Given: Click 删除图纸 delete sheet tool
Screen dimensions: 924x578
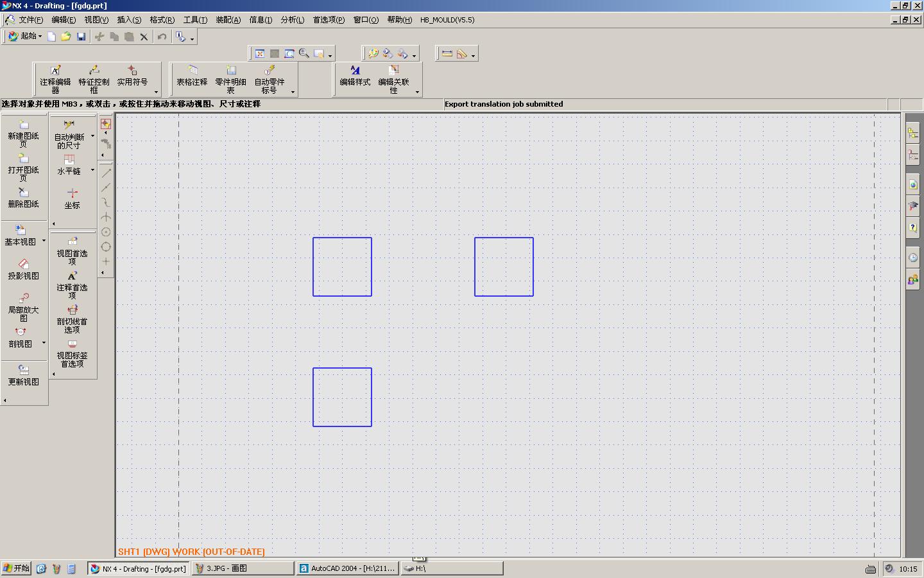Looking at the screenshot, I should (x=23, y=198).
